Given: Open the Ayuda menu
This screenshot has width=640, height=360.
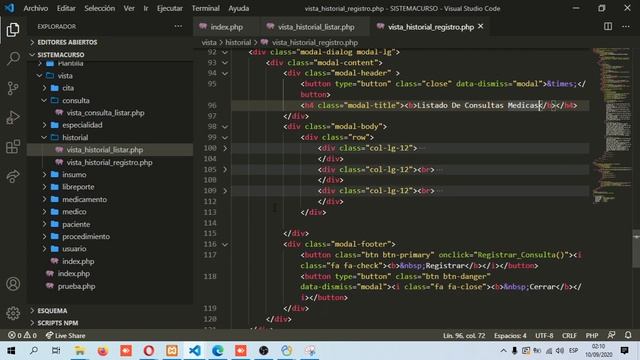Looking at the screenshot, I should tap(239, 8).
